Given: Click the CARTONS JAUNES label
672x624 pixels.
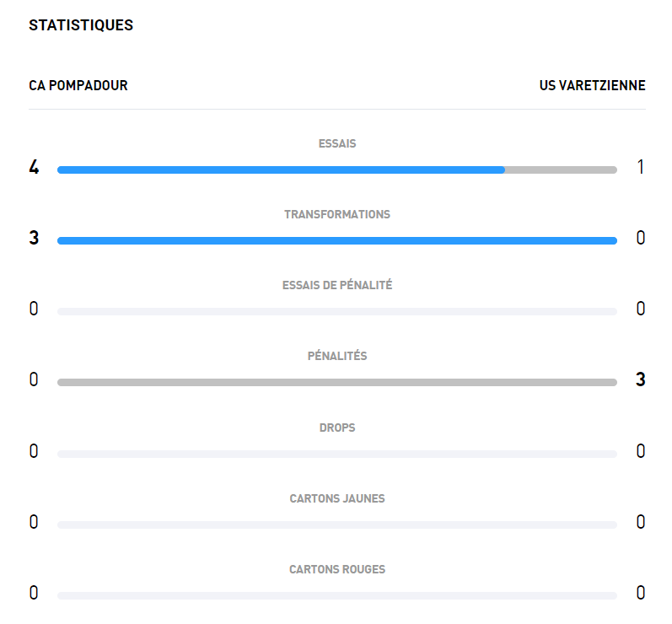Looking at the screenshot, I should point(337,498).
